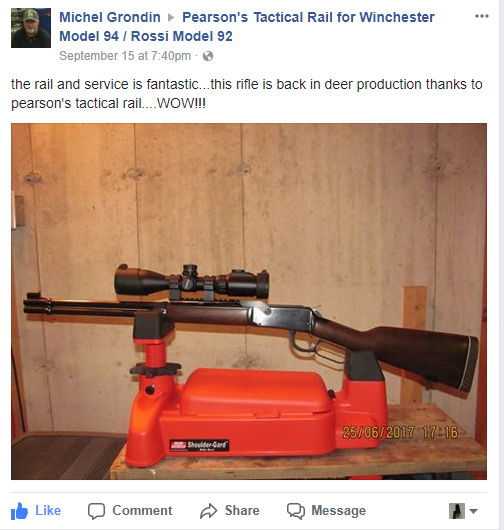504x530 pixels.
Task: Open Michel Grondin's profile link
Action: [110, 17]
